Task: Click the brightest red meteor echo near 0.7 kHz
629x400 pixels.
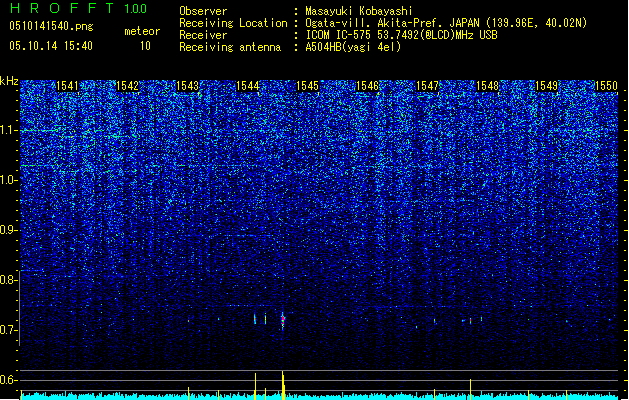Action: (x=283, y=321)
